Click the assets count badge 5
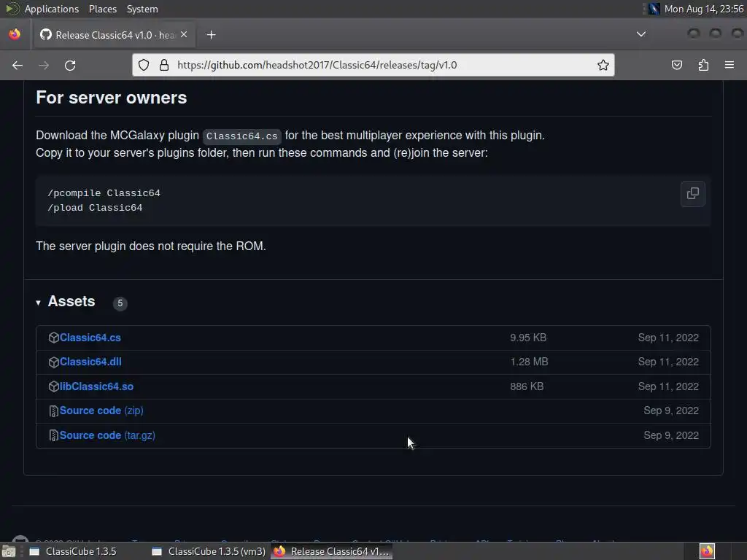 click(120, 303)
